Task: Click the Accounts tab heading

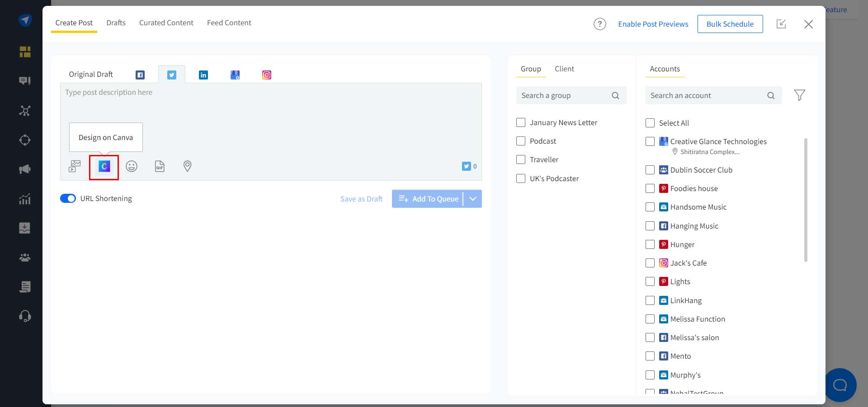Action: [665, 69]
